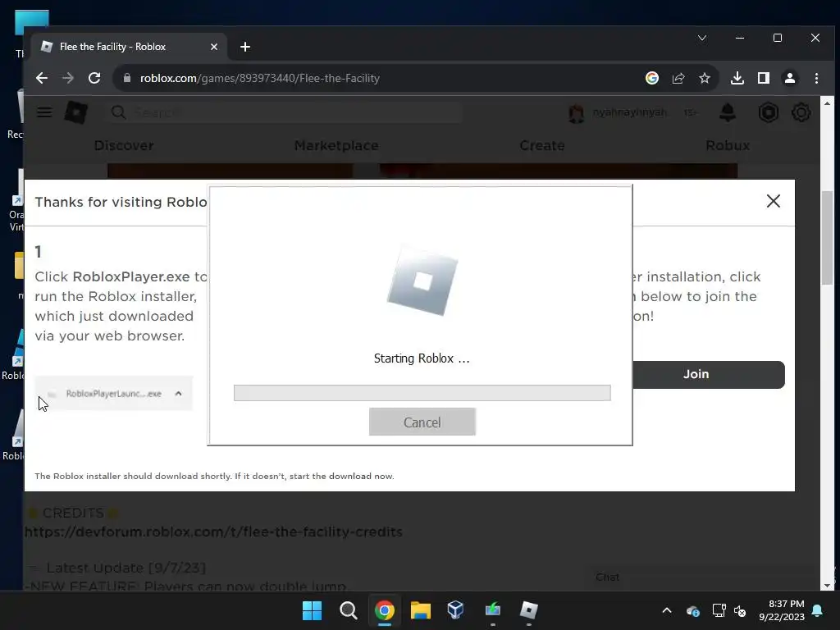The height and width of the screenshot is (630, 840).
Task: Click the Join button
Action: (708, 374)
